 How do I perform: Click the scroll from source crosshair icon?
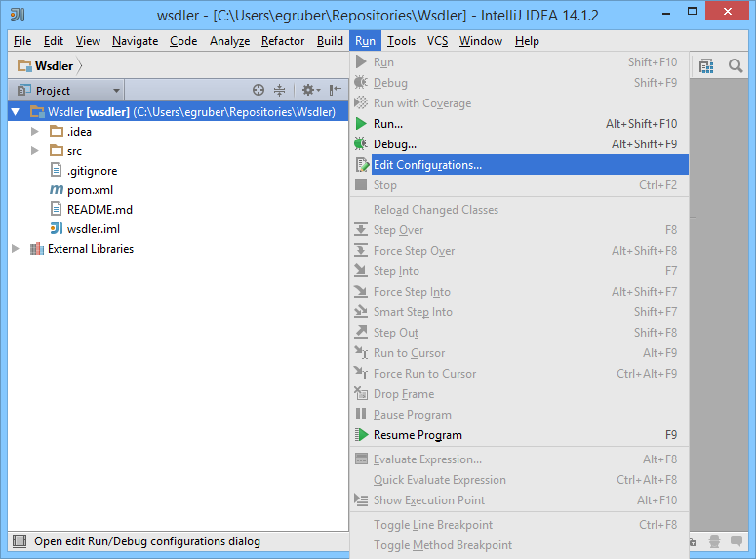259,90
